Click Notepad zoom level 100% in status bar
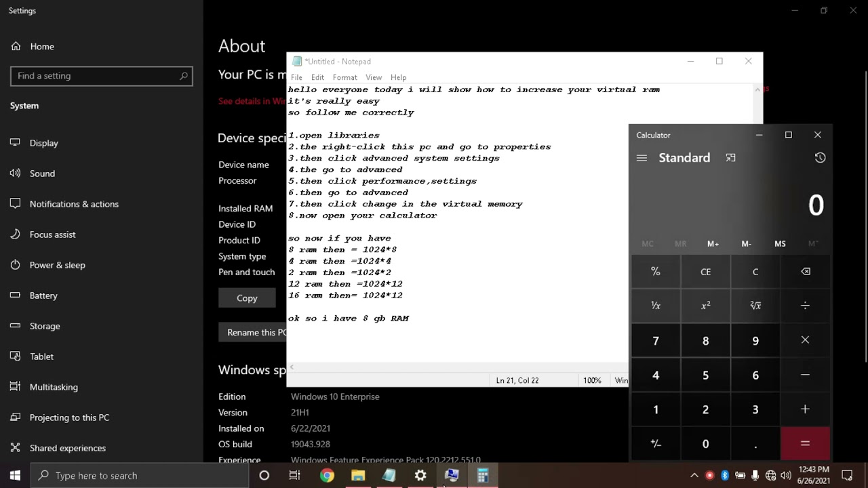The image size is (868, 488). point(592,380)
